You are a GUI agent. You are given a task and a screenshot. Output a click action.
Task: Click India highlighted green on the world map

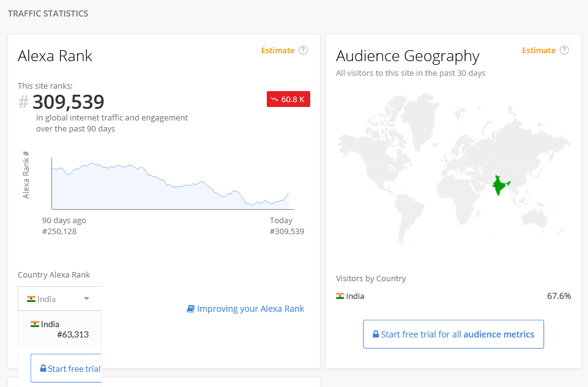point(501,185)
